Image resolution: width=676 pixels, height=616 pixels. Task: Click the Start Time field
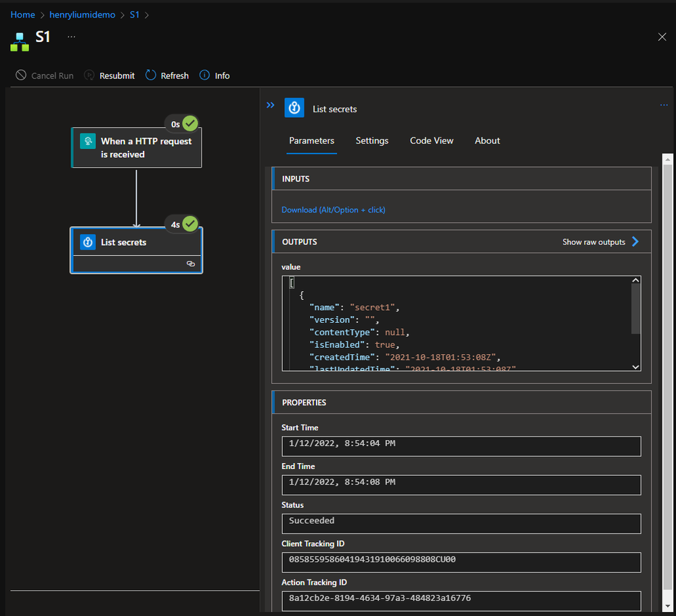click(x=461, y=446)
